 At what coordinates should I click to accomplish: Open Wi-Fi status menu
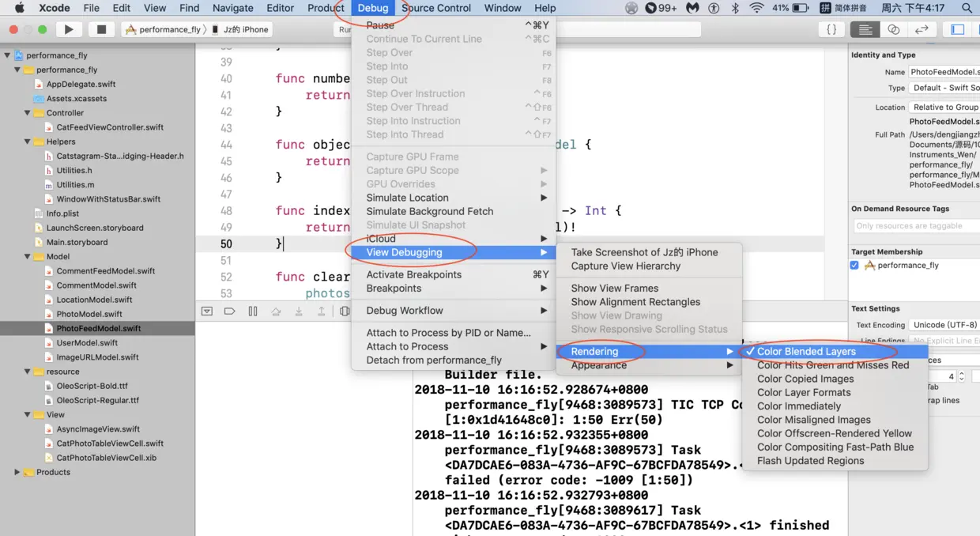[x=757, y=8]
